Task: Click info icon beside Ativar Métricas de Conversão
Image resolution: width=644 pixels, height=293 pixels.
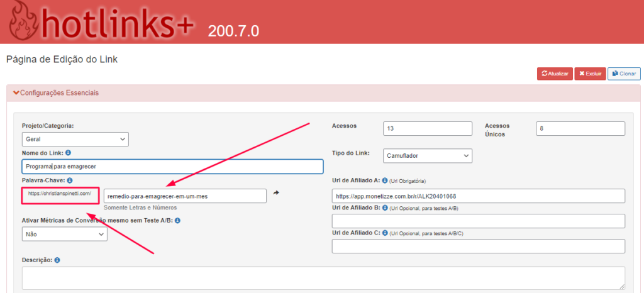Action: 178,220
